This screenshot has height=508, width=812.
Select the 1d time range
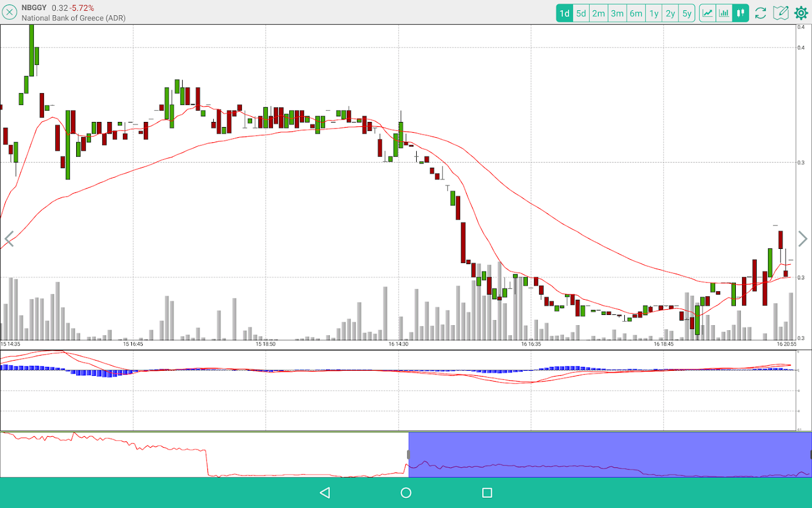pyautogui.click(x=564, y=13)
